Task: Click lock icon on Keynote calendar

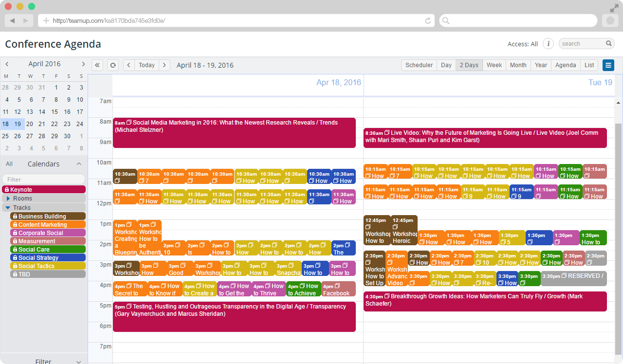Action: click(7, 190)
